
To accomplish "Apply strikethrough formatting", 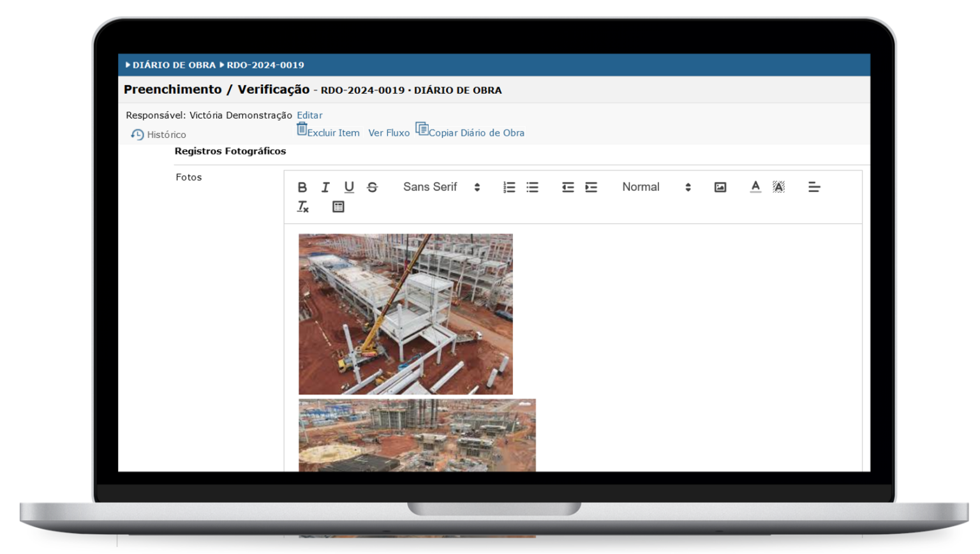I will 373,187.
